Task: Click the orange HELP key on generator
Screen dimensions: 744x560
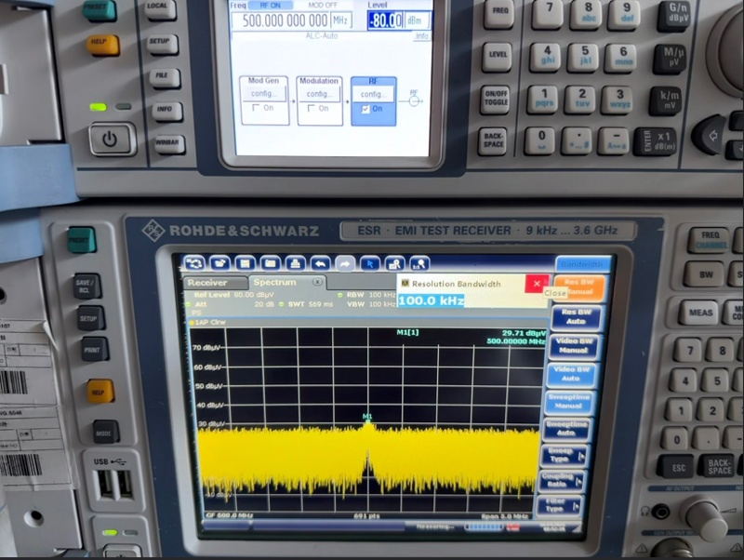Action: point(101,44)
